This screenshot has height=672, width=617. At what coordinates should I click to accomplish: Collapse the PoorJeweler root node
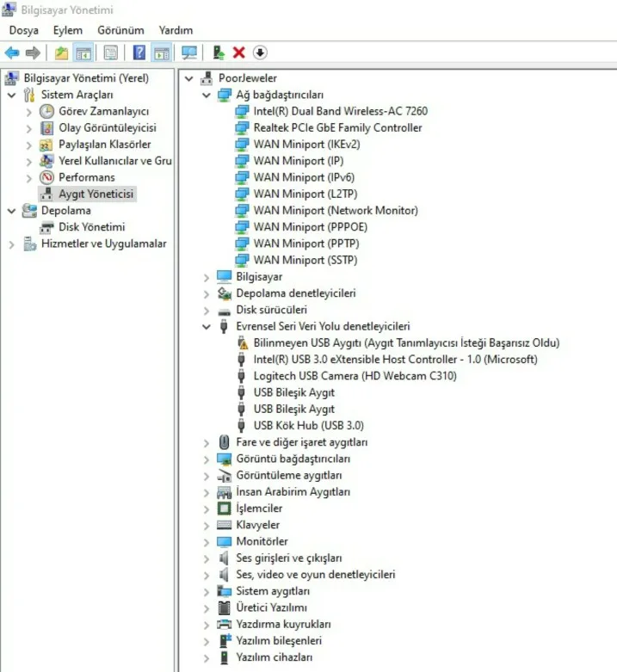[189, 78]
